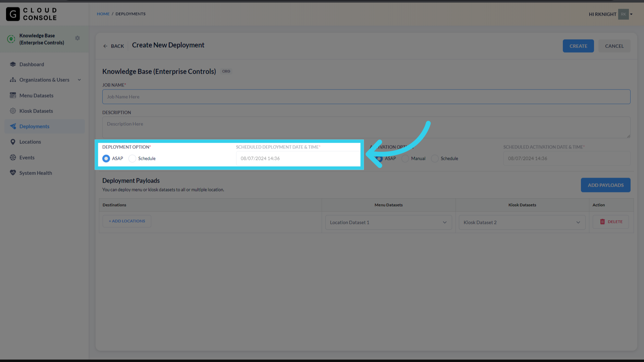Click the Create button
Screen dimensions: 644x362
pyautogui.click(x=578, y=46)
